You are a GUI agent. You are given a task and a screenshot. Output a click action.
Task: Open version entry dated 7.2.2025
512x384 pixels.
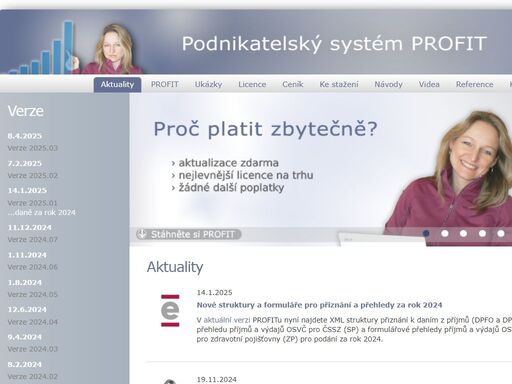(x=25, y=164)
